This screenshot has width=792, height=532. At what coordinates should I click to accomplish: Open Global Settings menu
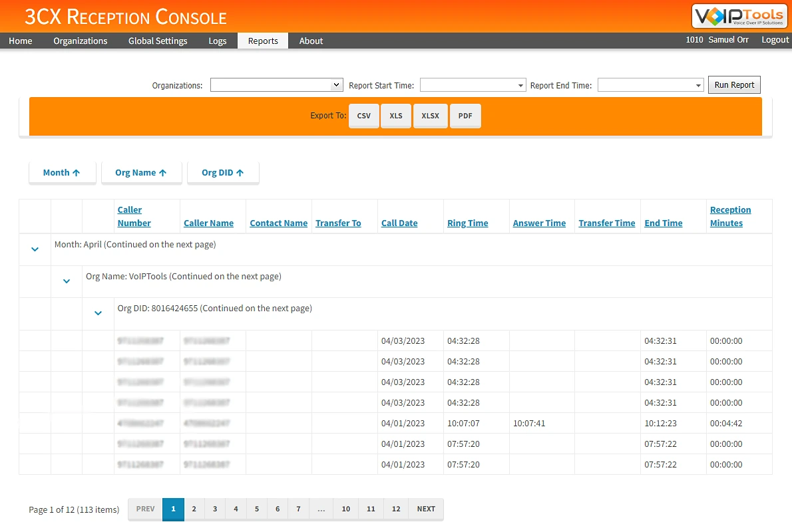click(158, 41)
